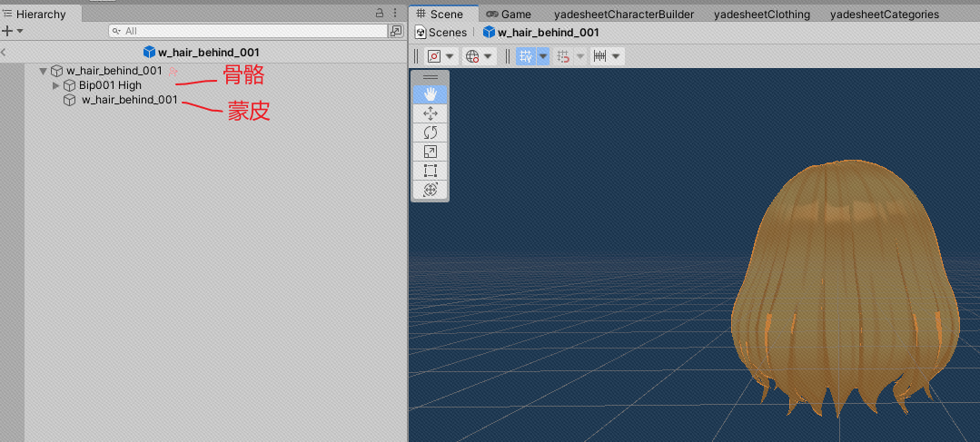Click the Hierarchy search-in-scene icon button

coord(396,31)
